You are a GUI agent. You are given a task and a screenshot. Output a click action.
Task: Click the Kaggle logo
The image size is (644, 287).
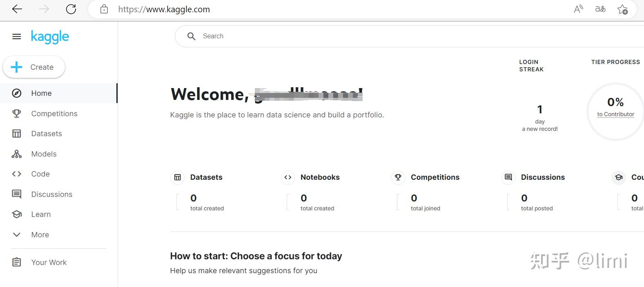[49, 37]
